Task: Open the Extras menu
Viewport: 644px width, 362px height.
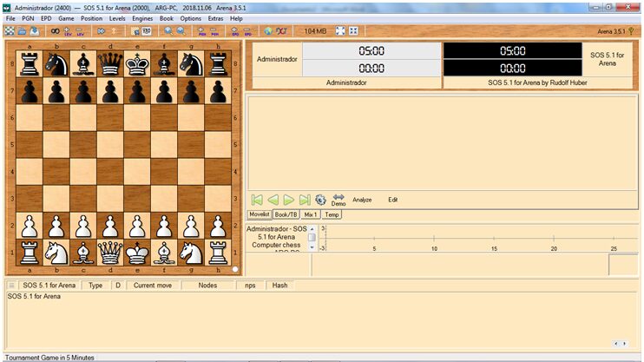Action: [215, 18]
